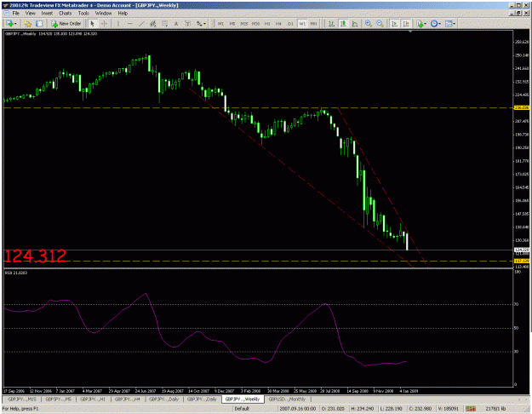The image size is (532, 414).
Task: Select the Fibonacci retracement tool
Action: coord(165,24)
